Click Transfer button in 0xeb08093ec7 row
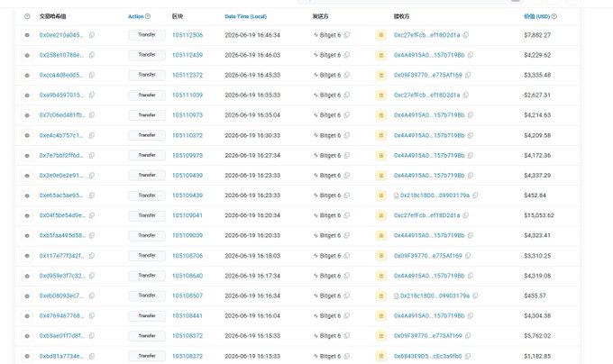The image size is (613, 364). pyautogui.click(x=147, y=296)
